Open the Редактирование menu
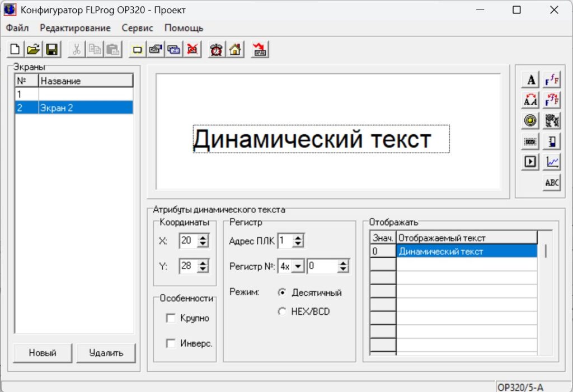The width and height of the screenshot is (573, 392). (x=75, y=28)
